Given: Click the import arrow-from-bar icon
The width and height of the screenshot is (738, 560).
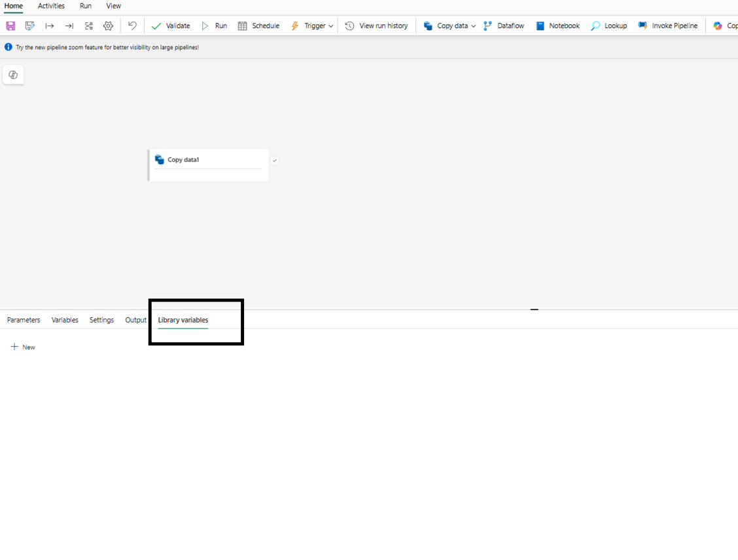Looking at the screenshot, I should click(50, 26).
